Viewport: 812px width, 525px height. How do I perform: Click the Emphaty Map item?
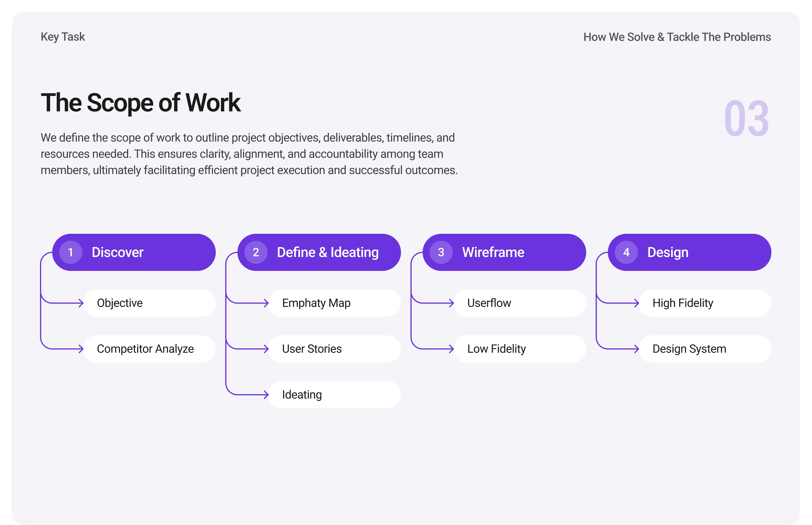(334, 303)
